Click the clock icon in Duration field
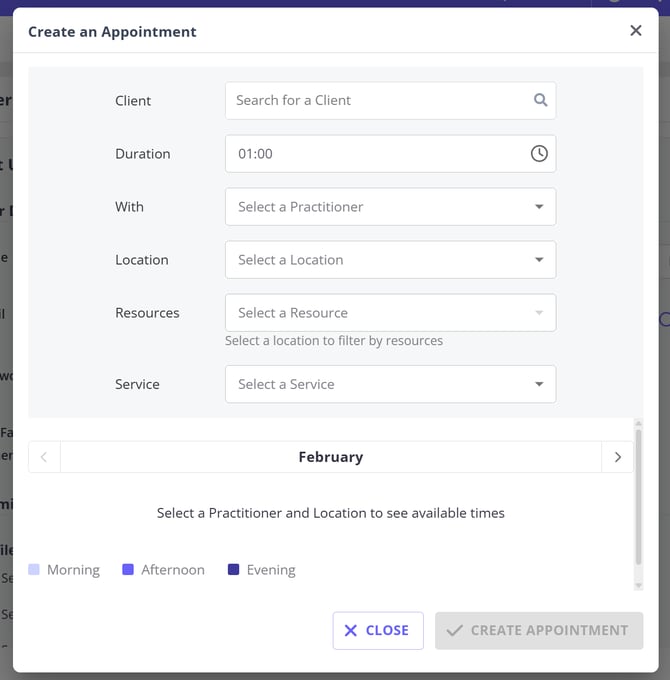 [539, 154]
